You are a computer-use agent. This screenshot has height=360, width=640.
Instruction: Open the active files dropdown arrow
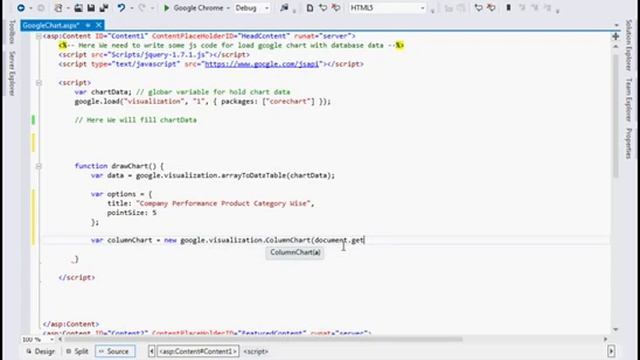[x=616, y=25]
